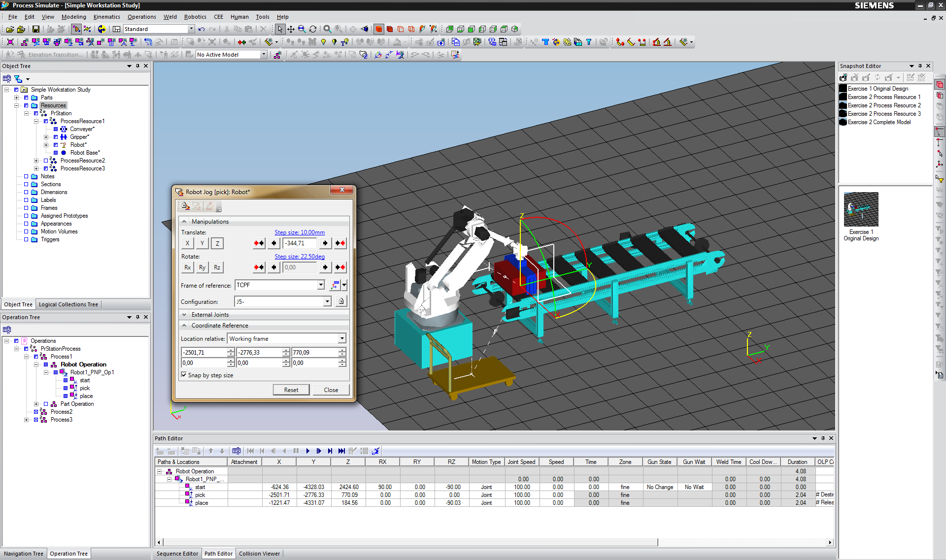Image resolution: width=946 pixels, height=560 pixels.
Task: Click the red-green arrows placement icon
Action: 241,42
